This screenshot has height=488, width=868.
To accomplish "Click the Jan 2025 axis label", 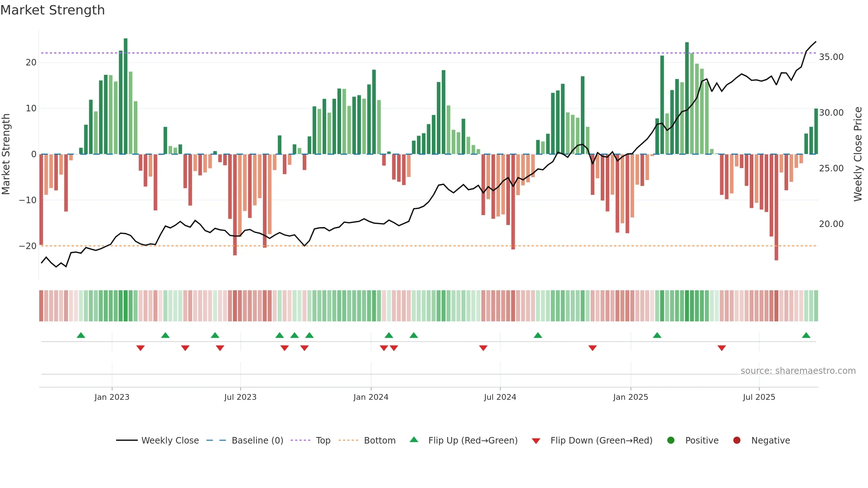I will pos(631,397).
